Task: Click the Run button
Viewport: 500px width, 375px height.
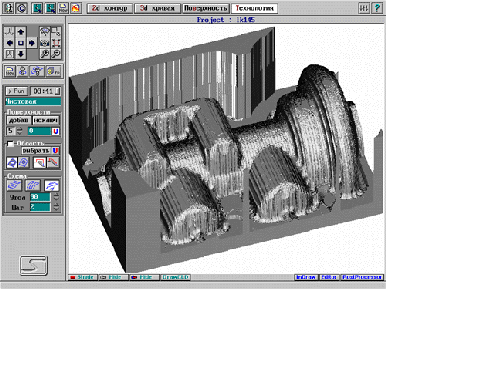Action: coord(17,91)
